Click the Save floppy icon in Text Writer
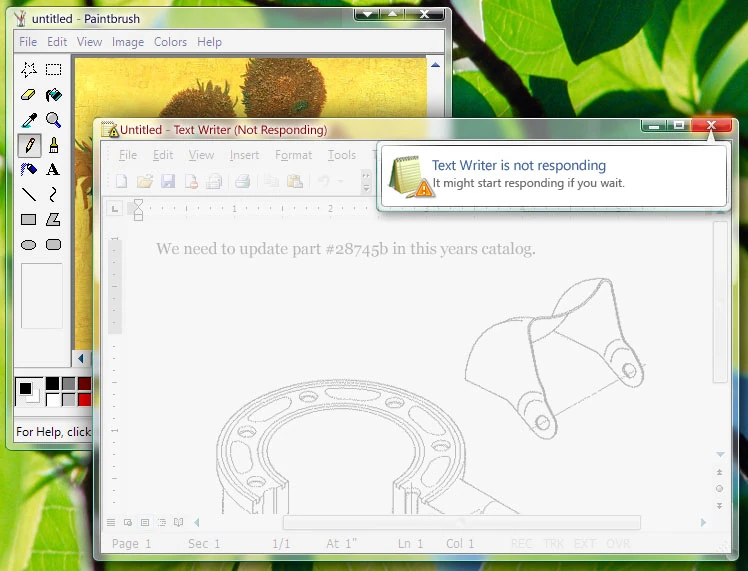This screenshot has height=571, width=748. coord(168,181)
